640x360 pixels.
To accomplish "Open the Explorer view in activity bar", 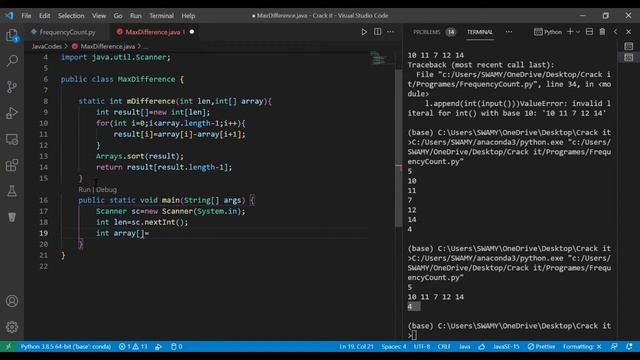I will click(12, 36).
